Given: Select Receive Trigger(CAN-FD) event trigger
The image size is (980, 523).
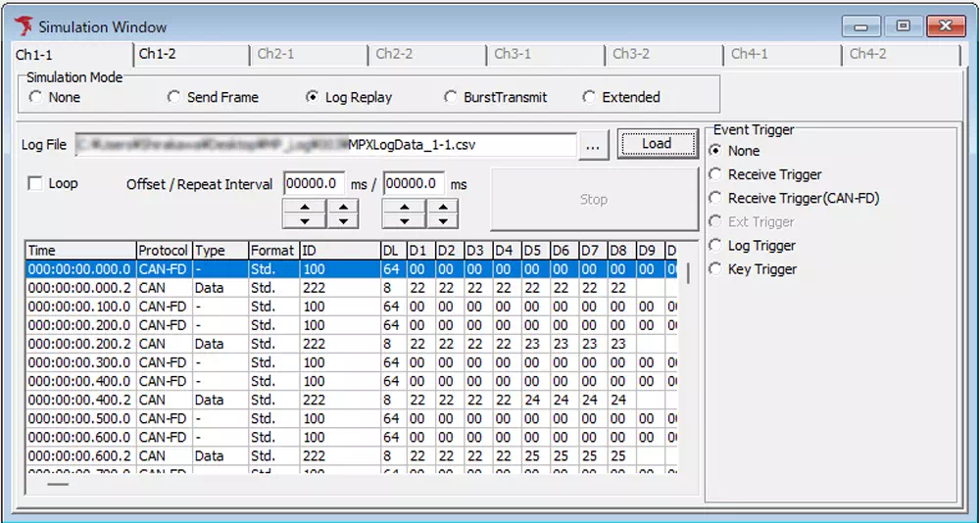Looking at the screenshot, I should (x=716, y=198).
